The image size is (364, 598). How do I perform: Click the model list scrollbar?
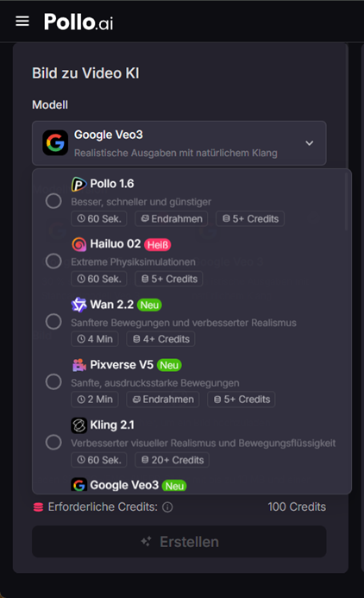click(x=346, y=201)
